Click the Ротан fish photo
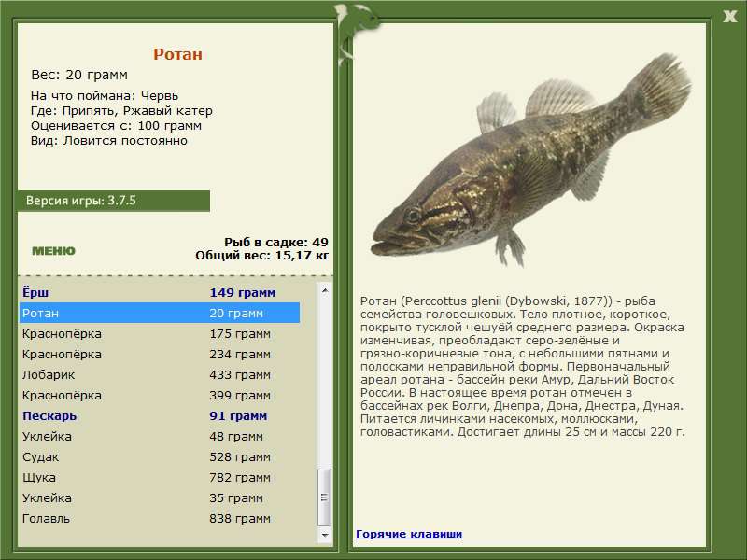747x560 pixels. pyautogui.click(x=530, y=160)
